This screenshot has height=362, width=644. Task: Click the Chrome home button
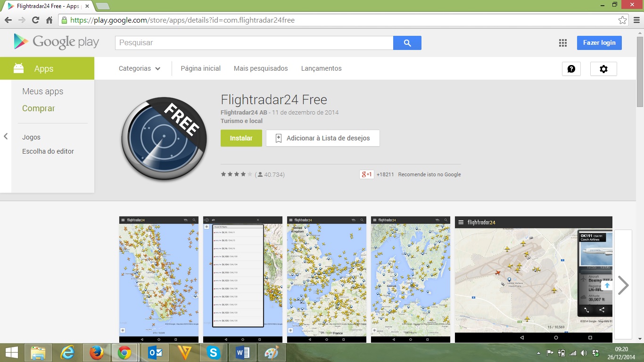tap(49, 20)
